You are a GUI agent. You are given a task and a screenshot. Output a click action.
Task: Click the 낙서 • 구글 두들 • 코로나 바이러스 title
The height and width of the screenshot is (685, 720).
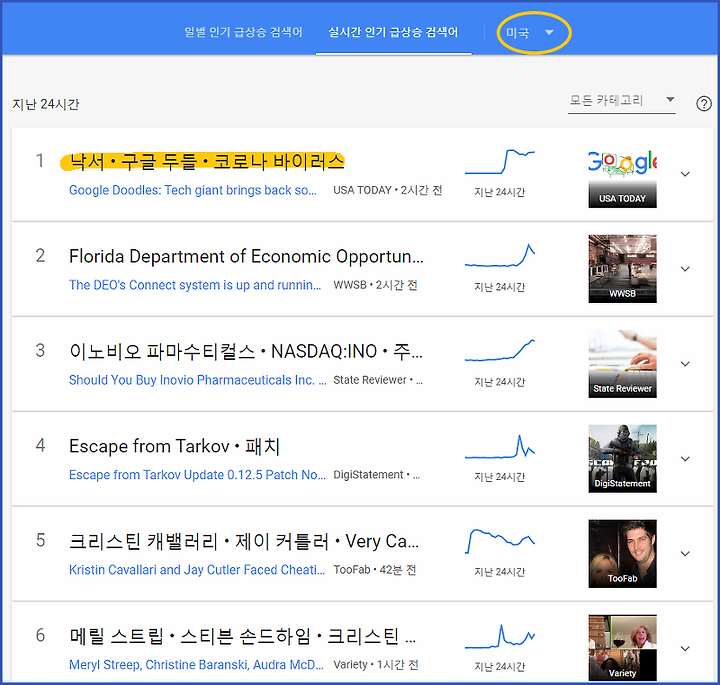[x=207, y=162]
